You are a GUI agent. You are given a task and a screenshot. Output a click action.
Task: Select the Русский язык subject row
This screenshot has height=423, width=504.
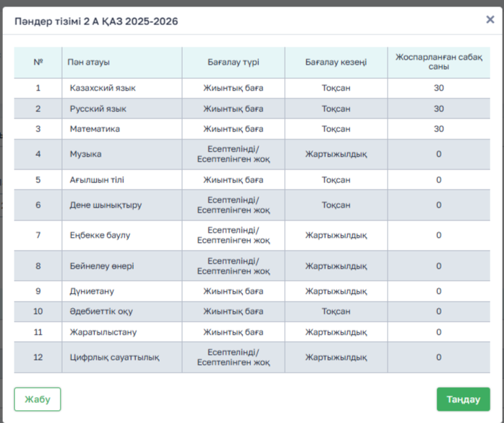[98, 109]
